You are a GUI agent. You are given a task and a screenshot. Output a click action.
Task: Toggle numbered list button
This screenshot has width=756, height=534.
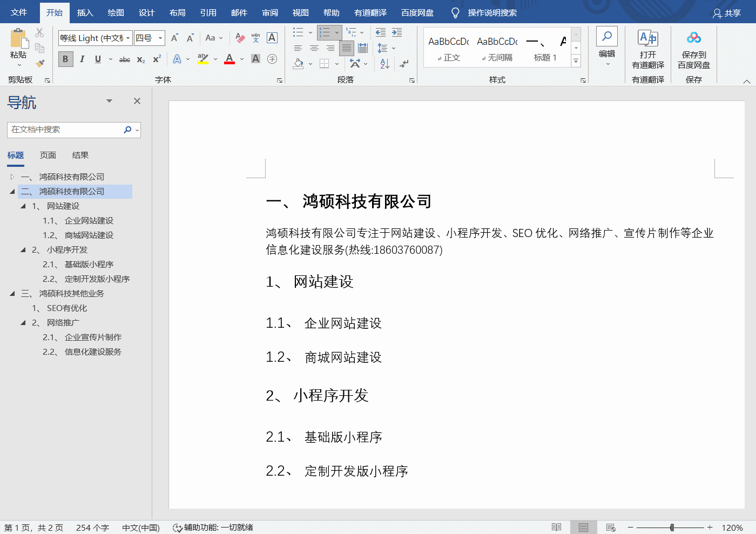[325, 32]
